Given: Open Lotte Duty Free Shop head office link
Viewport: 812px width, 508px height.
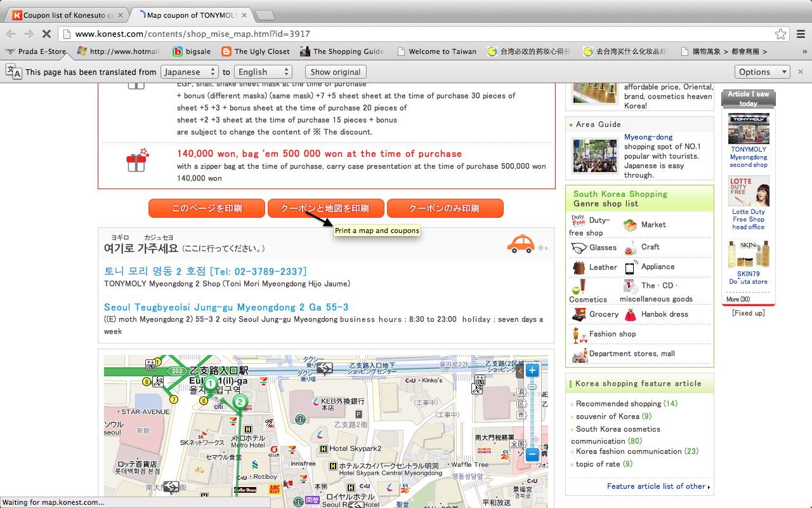Looking at the screenshot, I should click(749, 219).
